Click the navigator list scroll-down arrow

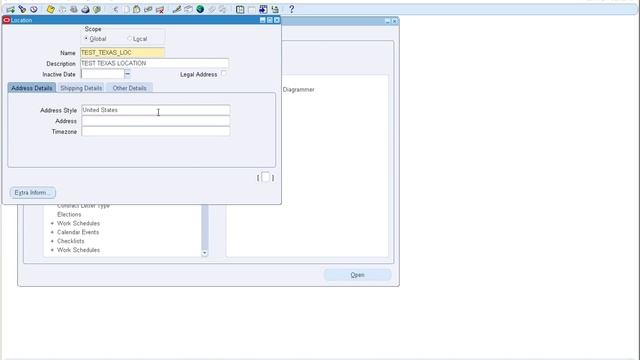[x=204, y=253]
